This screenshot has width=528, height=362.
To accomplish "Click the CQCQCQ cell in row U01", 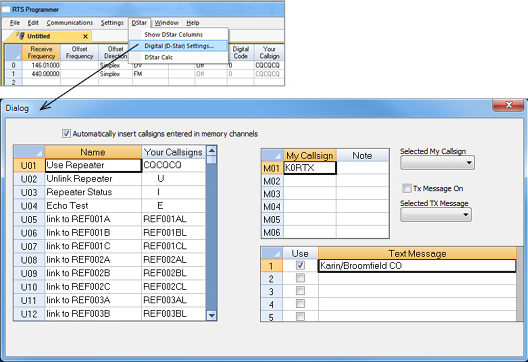I will coord(173,165).
